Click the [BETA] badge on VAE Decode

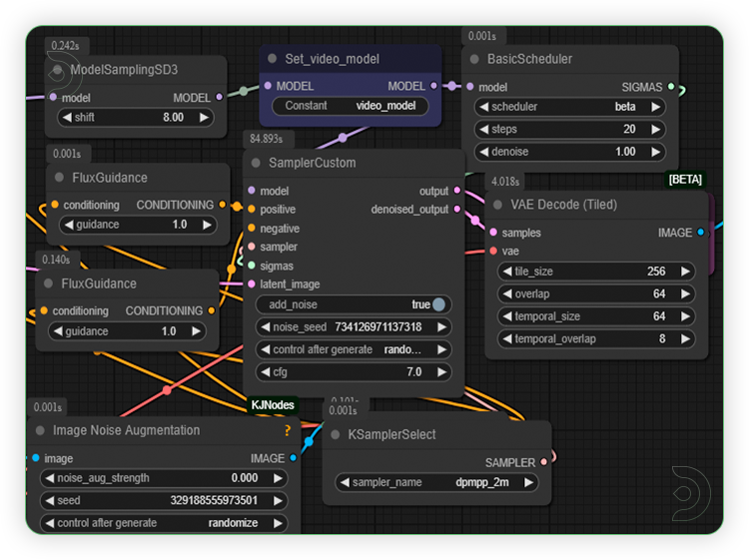685,180
